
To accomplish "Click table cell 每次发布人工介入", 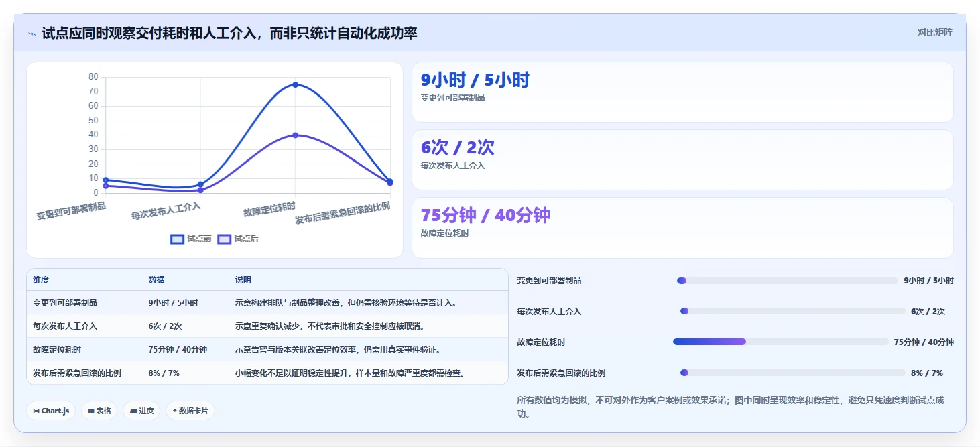I will click(65, 326).
